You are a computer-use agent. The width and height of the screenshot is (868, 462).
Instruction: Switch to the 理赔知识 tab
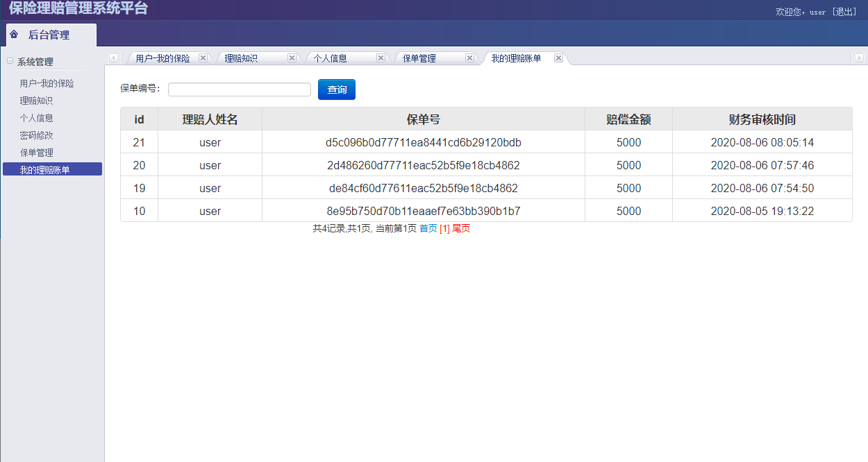click(x=241, y=58)
